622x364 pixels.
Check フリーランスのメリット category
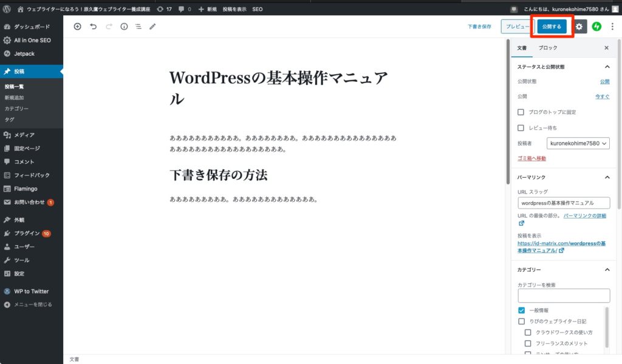coord(528,343)
